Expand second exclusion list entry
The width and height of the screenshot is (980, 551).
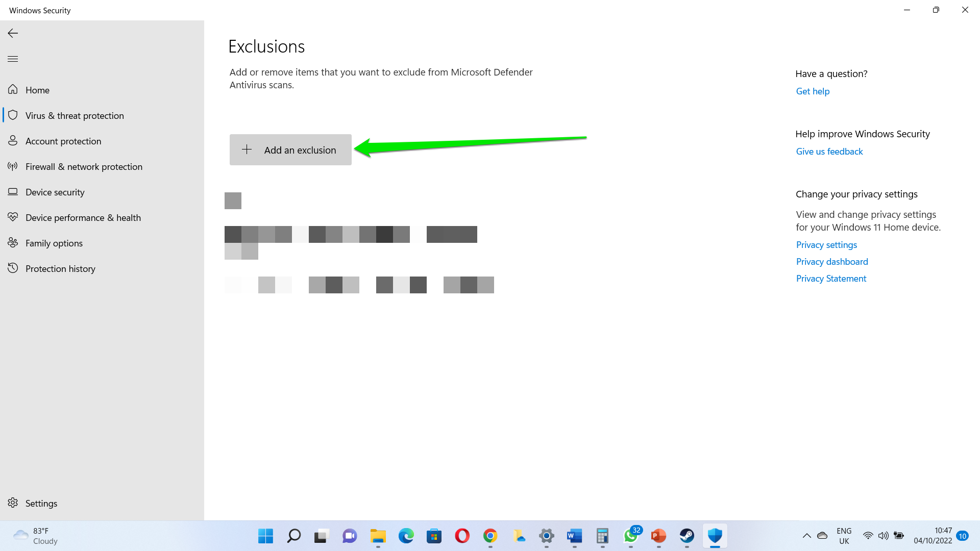(x=233, y=285)
